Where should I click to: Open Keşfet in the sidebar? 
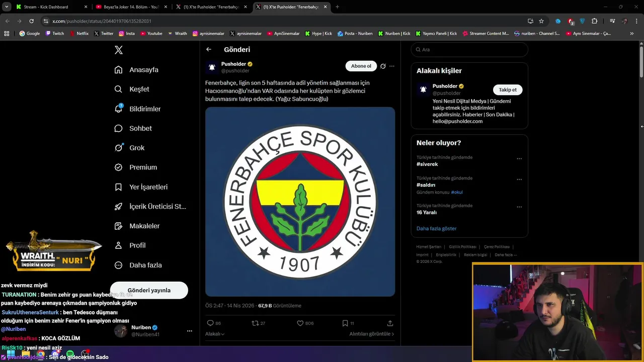click(x=132, y=89)
